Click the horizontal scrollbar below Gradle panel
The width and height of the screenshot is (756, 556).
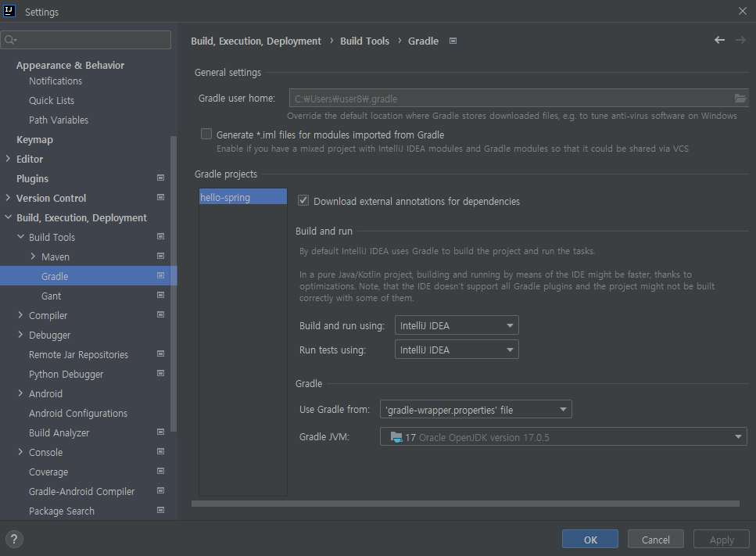click(x=465, y=504)
